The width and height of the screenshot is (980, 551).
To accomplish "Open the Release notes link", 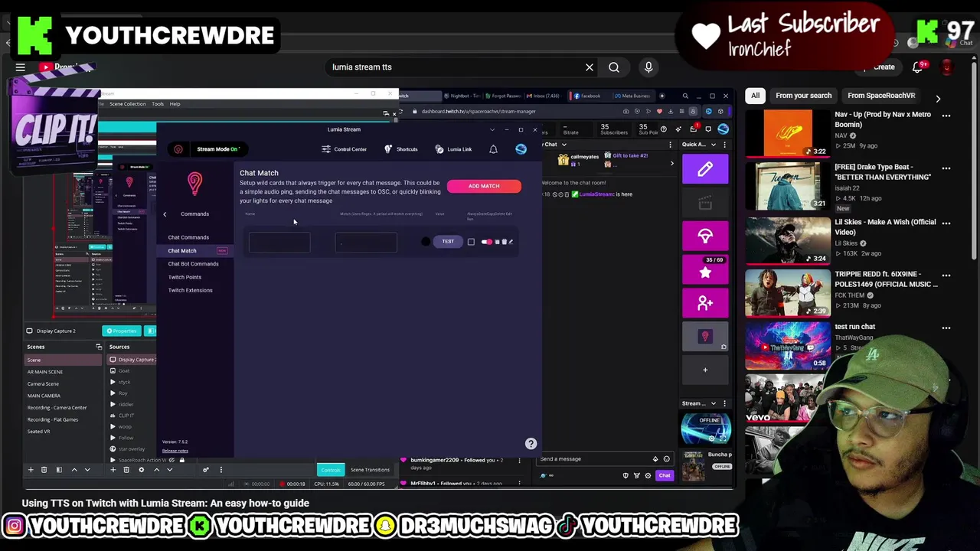I will tap(175, 451).
